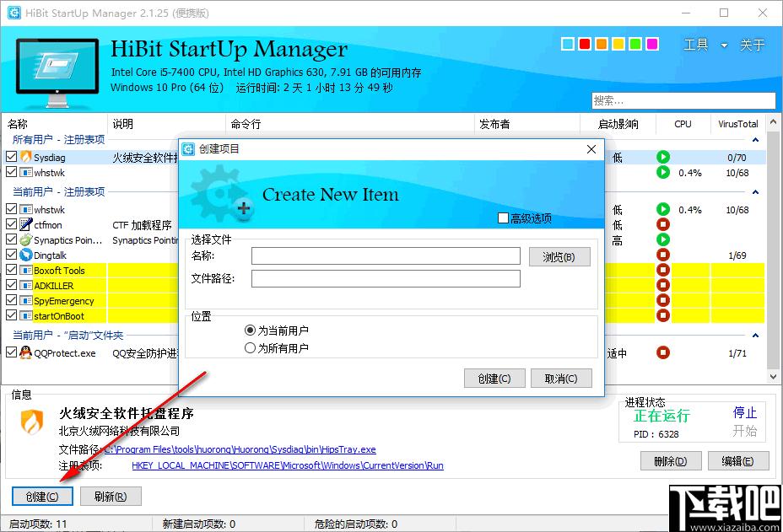Uncheck the ADKILLER entry
Viewport: 783px width, 532px height.
point(12,285)
